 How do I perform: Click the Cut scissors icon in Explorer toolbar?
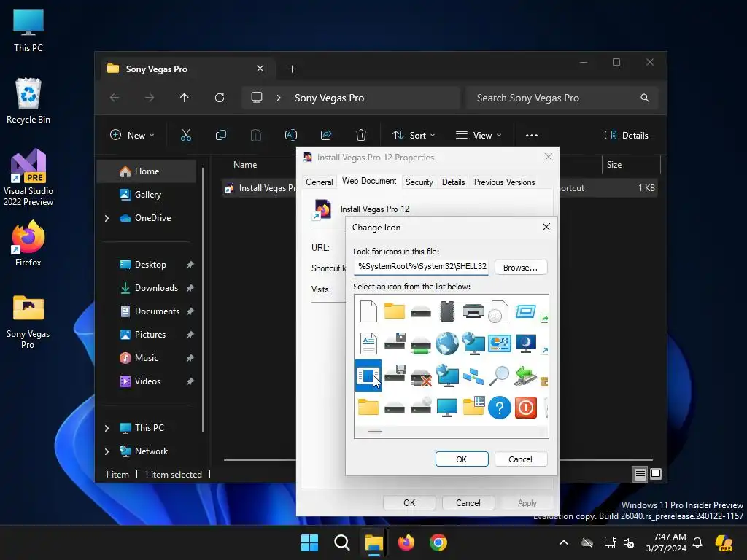tap(186, 135)
